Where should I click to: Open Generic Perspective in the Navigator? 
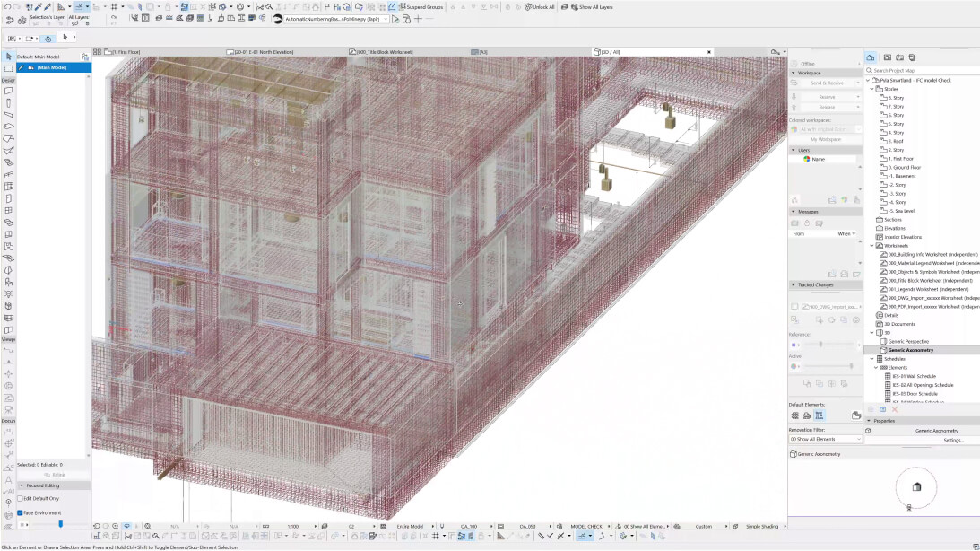(x=907, y=342)
